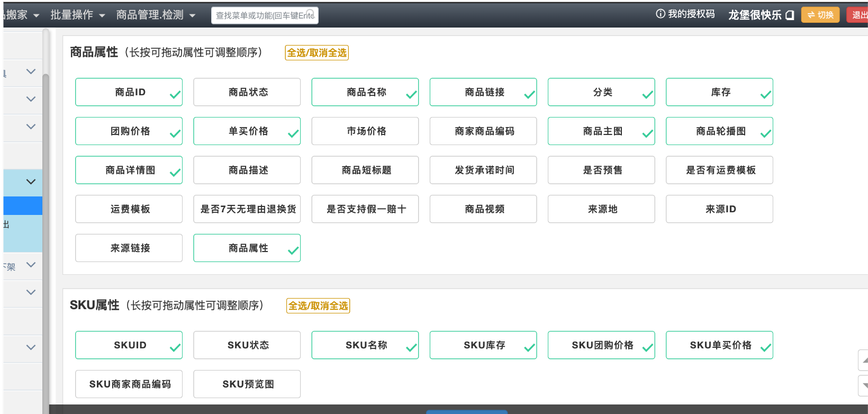Click 全选/取消全选 for SKU属性

pos(318,306)
